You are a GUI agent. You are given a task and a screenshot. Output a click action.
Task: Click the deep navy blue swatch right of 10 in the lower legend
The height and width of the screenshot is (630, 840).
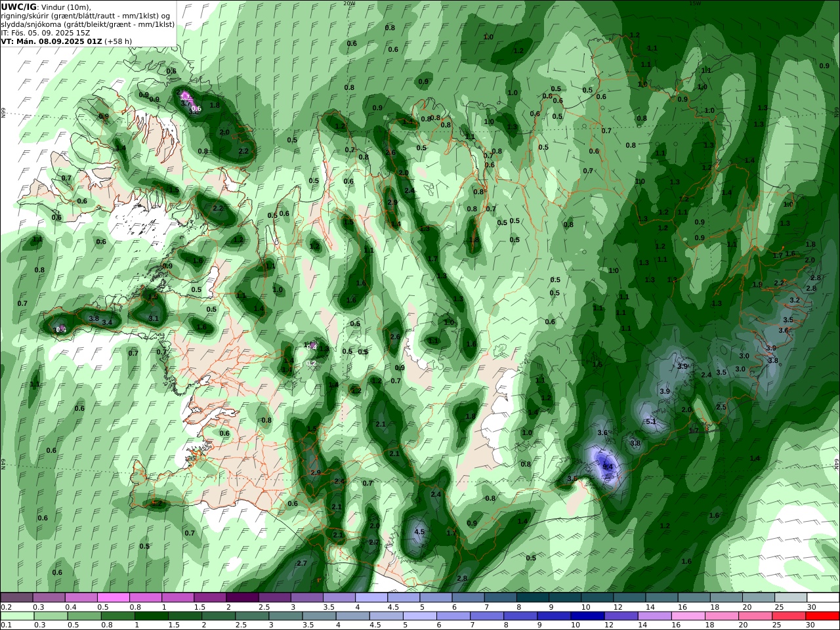pyautogui.click(x=587, y=616)
